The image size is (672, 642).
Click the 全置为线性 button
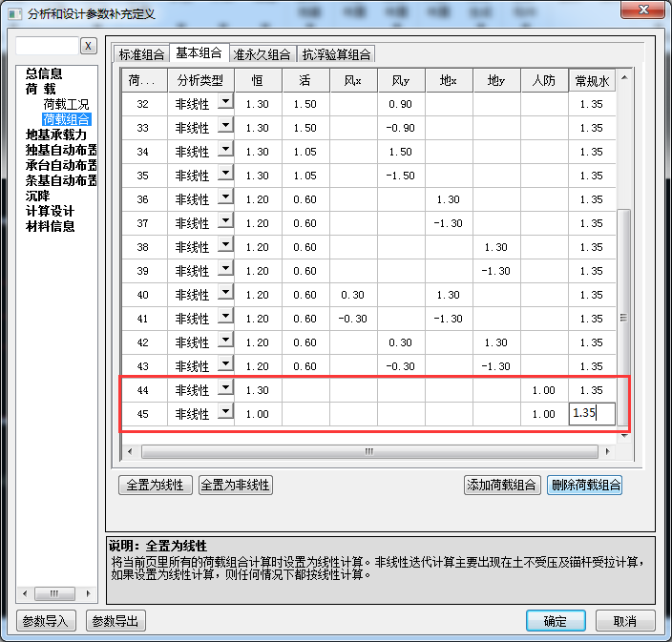coord(156,485)
